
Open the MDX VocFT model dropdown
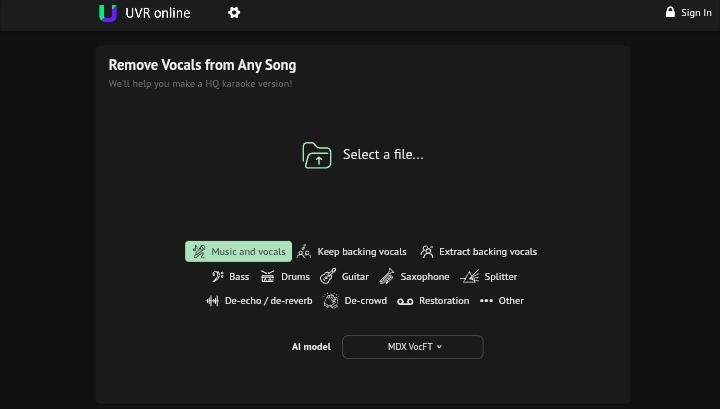[x=412, y=347]
